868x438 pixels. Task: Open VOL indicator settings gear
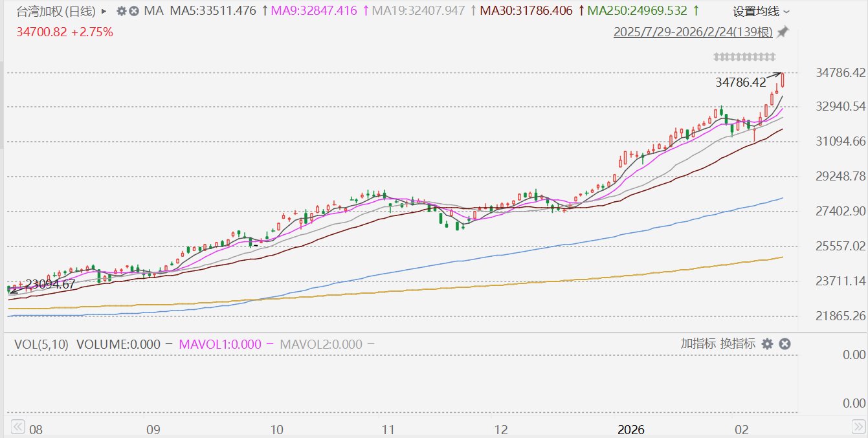pos(767,344)
